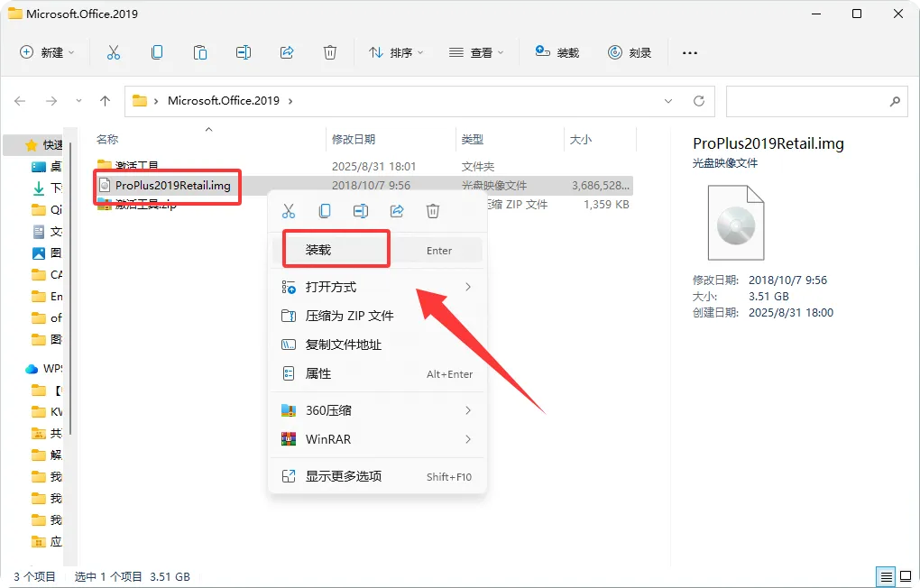Click context menu Delete icon

tap(433, 211)
